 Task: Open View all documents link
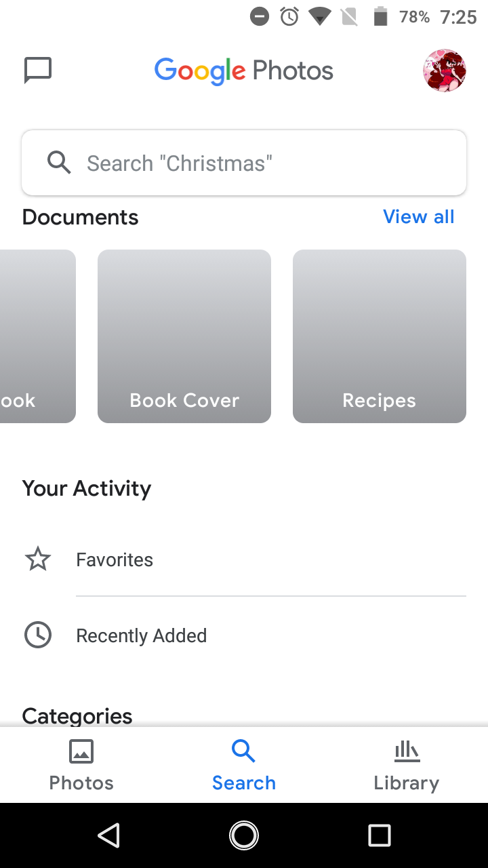[419, 217]
